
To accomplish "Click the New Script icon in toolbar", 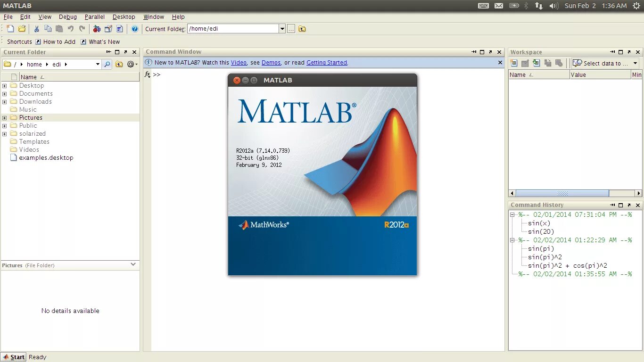I will click(10, 29).
